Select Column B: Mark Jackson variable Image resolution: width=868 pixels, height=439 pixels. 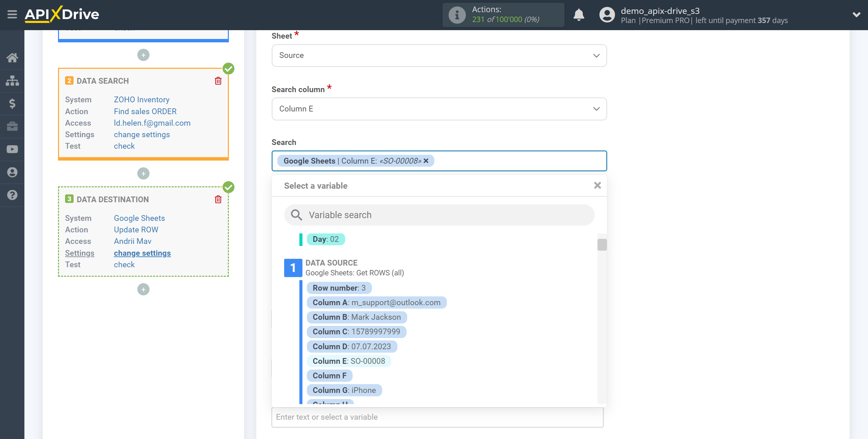pos(357,317)
